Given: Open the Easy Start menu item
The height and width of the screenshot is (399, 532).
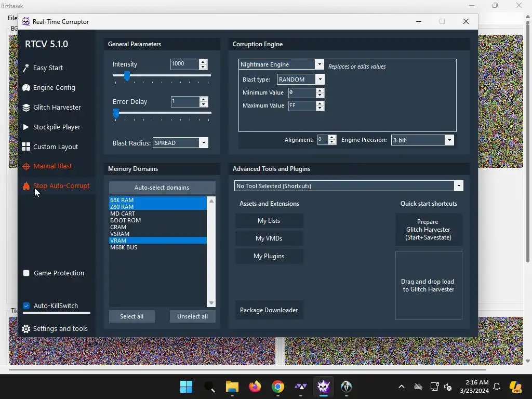Looking at the screenshot, I should [x=48, y=68].
